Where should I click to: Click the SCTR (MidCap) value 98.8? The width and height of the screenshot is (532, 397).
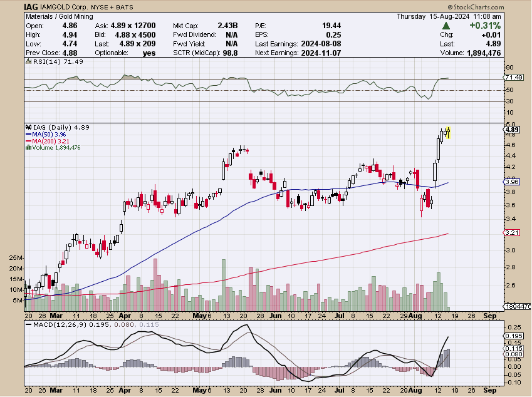click(x=231, y=53)
